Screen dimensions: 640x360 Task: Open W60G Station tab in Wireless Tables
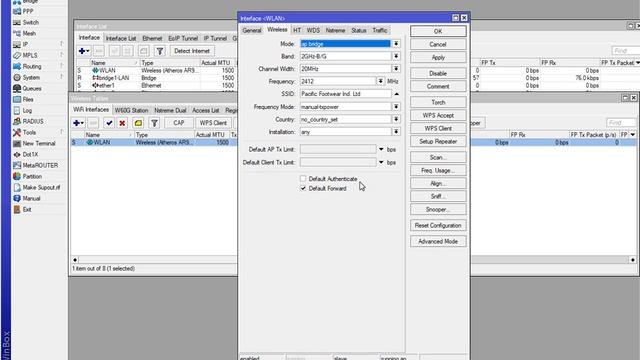[131, 111]
